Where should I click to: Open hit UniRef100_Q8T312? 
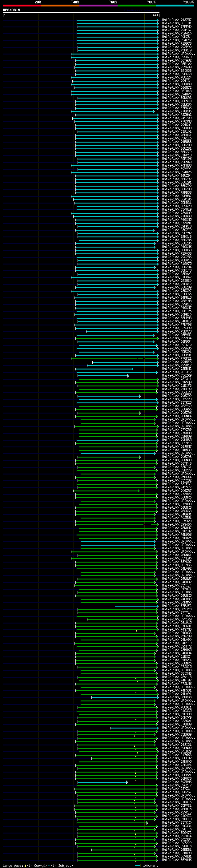(176, 372)
